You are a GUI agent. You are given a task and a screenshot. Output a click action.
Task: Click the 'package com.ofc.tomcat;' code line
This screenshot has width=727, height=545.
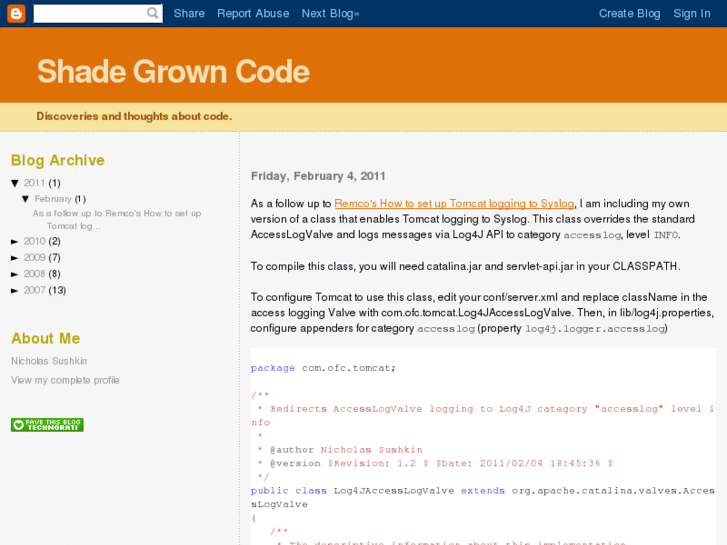(323, 368)
